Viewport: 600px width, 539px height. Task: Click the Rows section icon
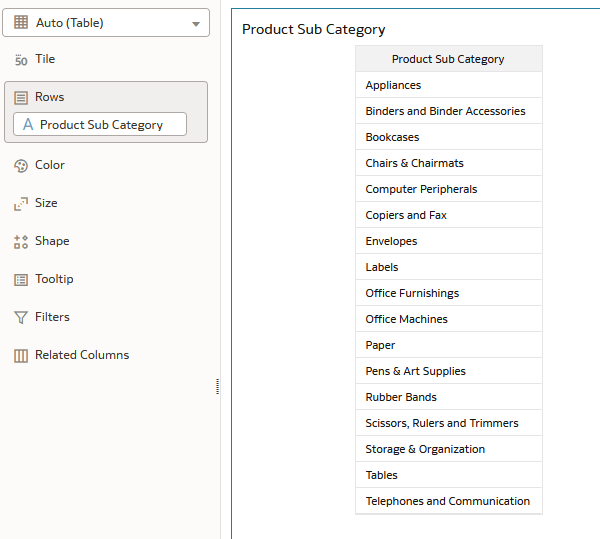21,98
